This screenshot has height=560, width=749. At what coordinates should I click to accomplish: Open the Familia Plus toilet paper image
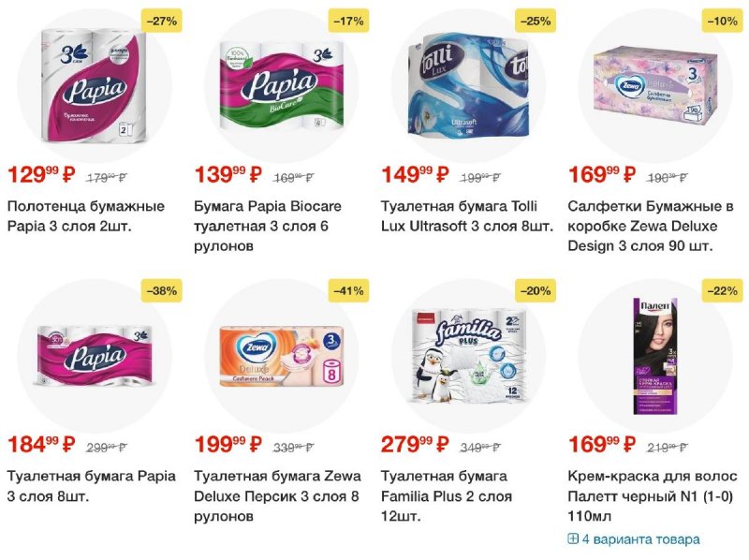(x=468, y=356)
